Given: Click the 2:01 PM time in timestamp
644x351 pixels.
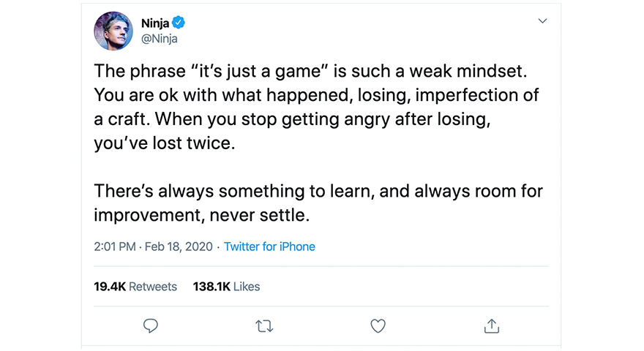Looking at the screenshot, I should click(115, 246).
